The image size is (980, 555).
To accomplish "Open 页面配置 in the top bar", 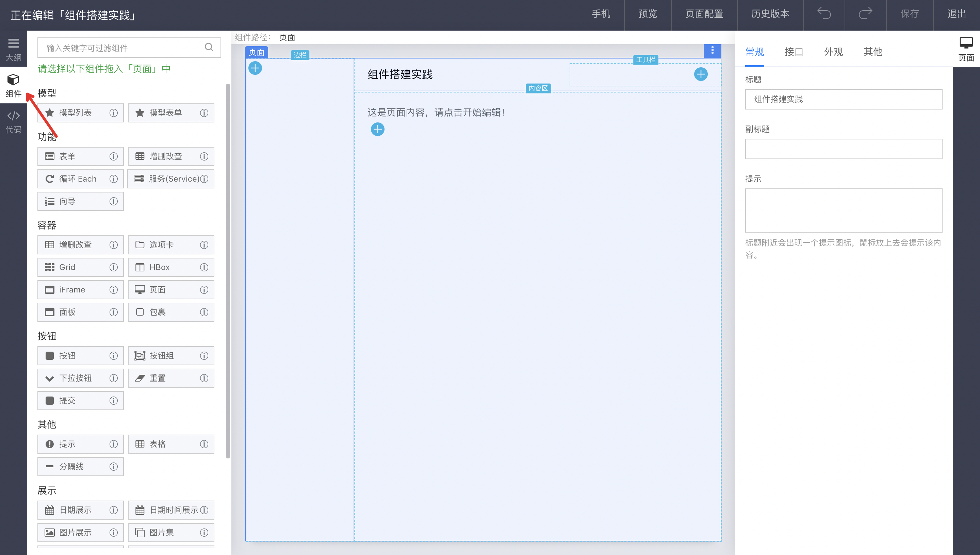I will (x=704, y=14).
